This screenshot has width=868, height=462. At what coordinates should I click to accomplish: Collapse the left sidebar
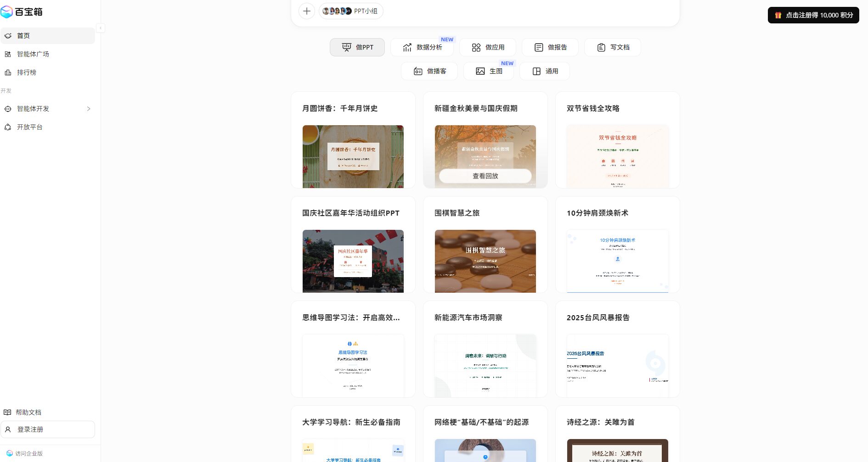(100, 28)
